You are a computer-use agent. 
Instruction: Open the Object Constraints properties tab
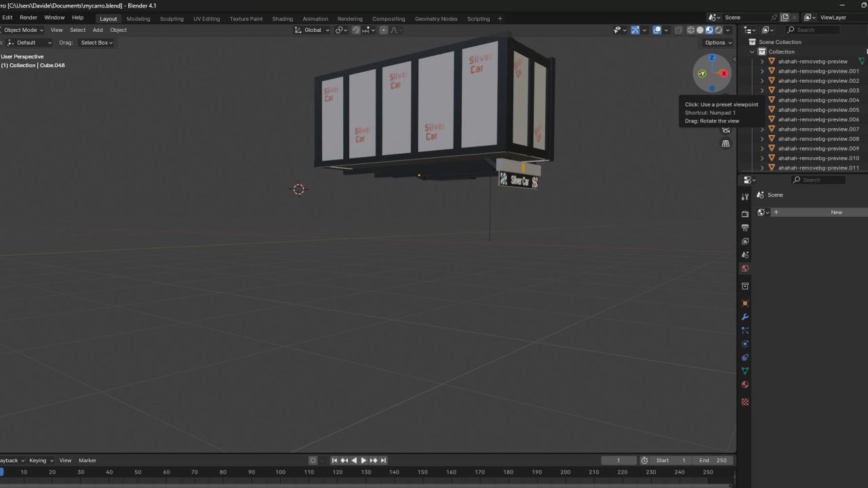(x=745, y=357)
